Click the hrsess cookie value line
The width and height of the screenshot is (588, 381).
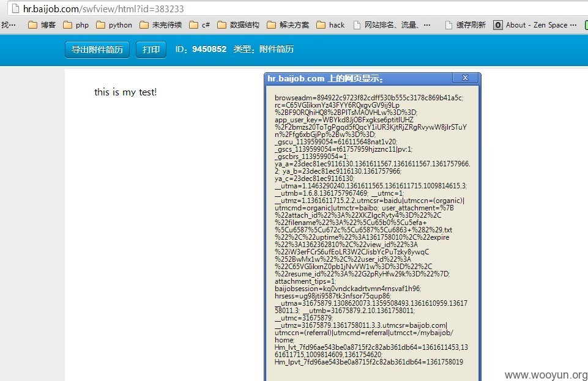coord(332,296)
